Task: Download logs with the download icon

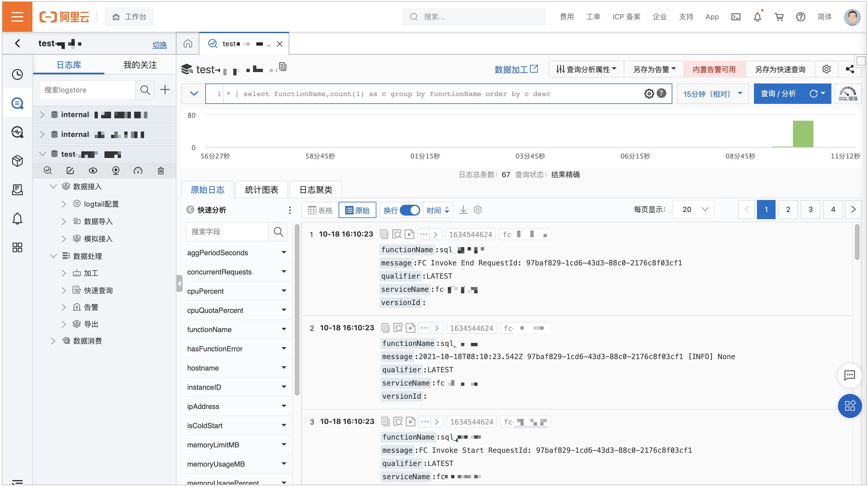Action: click(463, 210)
